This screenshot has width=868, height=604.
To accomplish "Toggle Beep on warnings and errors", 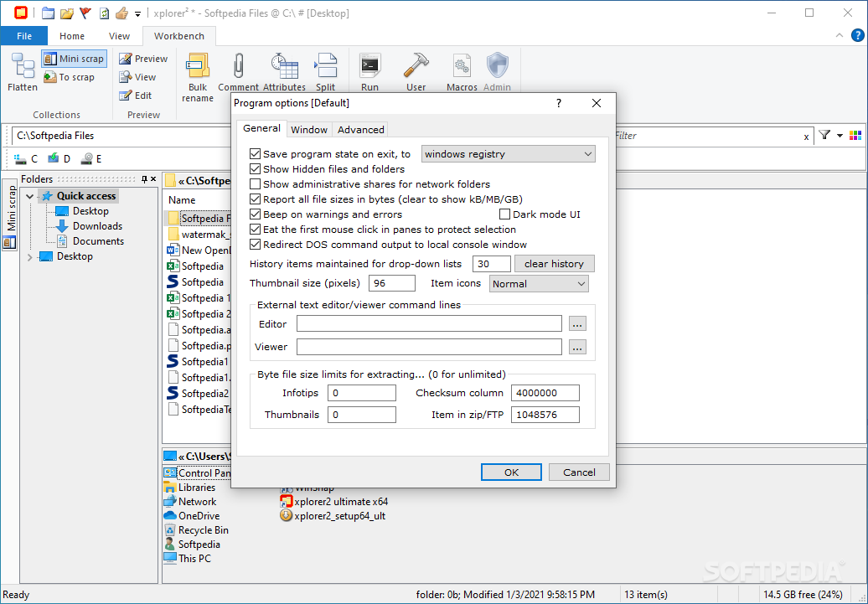I will tap(256, 214).
